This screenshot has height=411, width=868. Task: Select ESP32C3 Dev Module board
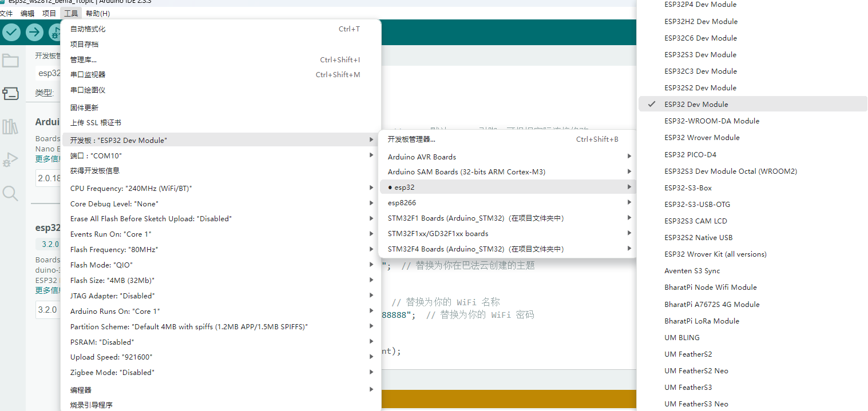752,71
